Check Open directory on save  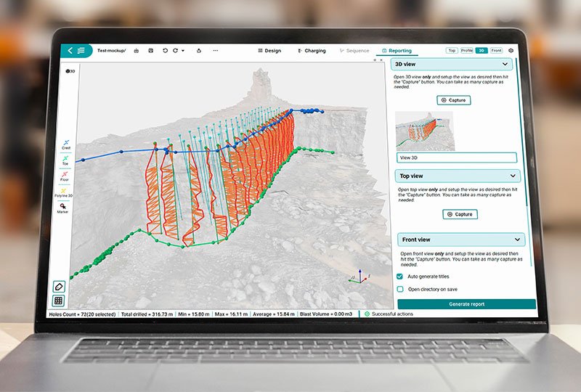[x=400, y=289]
